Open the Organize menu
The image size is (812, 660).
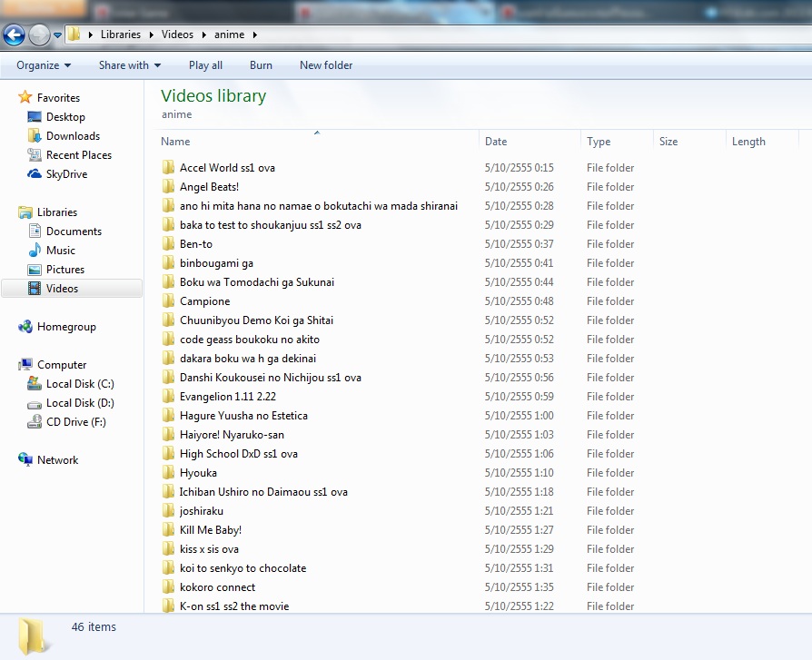pos(44,65)
